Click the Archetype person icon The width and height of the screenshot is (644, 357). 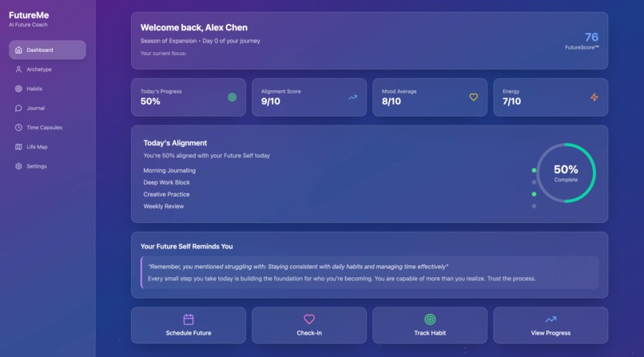point(18,69)
